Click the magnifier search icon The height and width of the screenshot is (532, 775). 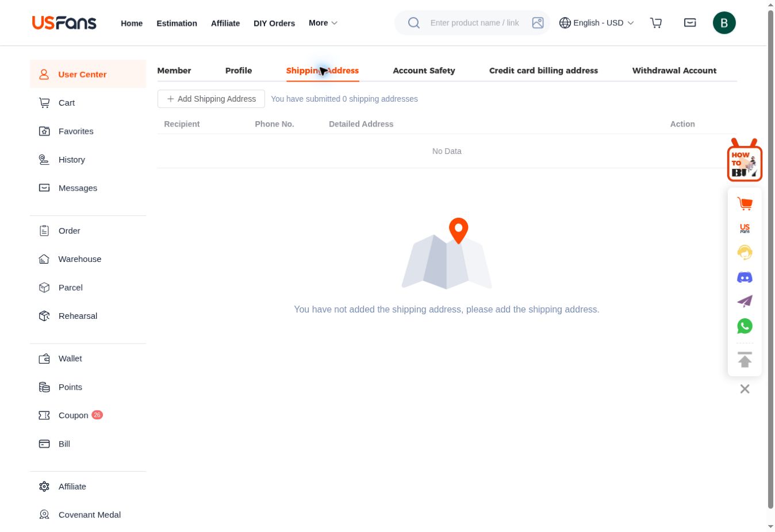click(414, 23)
